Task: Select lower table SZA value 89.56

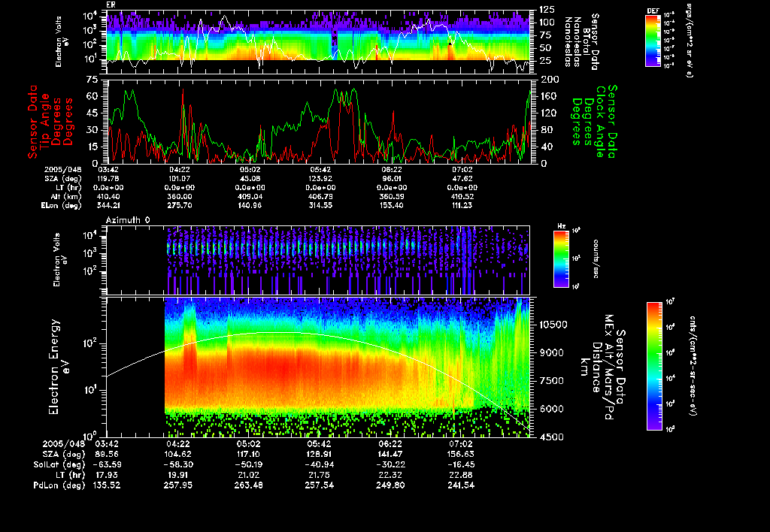Action: (x=106, y=455)
